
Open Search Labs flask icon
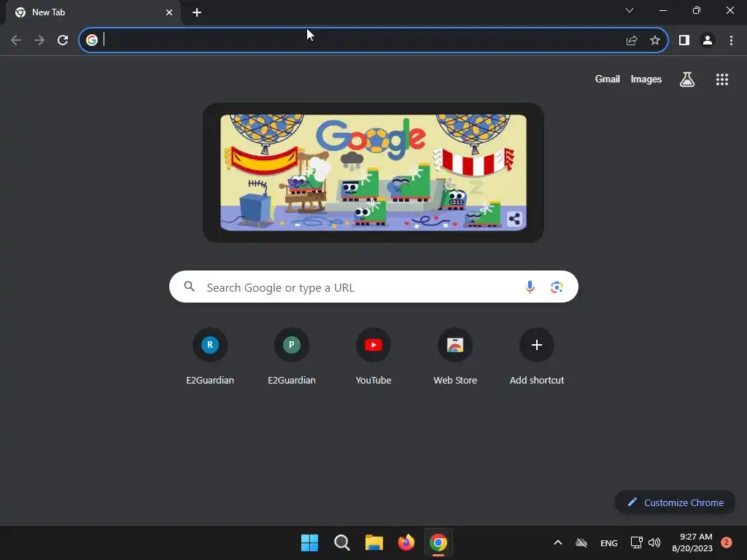[687, 79]
